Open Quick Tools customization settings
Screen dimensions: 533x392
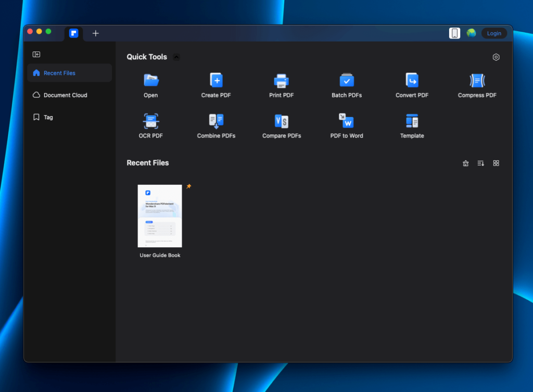(x=496, y=57)
